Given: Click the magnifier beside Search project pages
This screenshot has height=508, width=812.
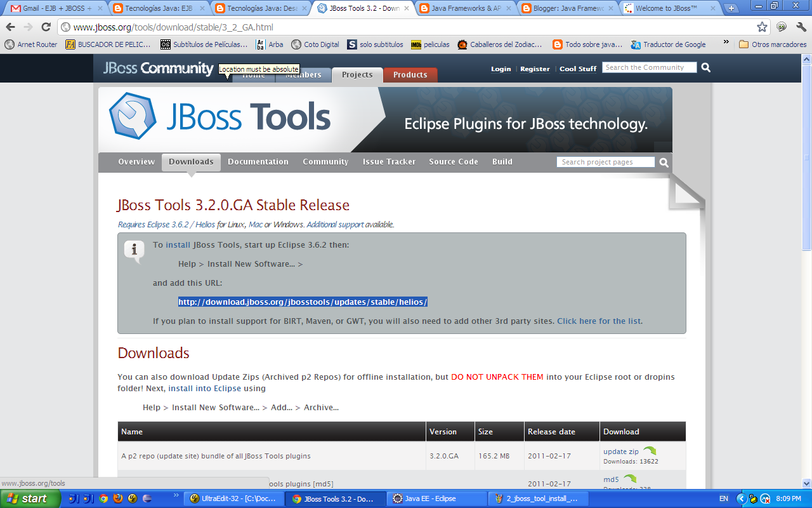Looking at the screenshot, I should pos(664,163).
